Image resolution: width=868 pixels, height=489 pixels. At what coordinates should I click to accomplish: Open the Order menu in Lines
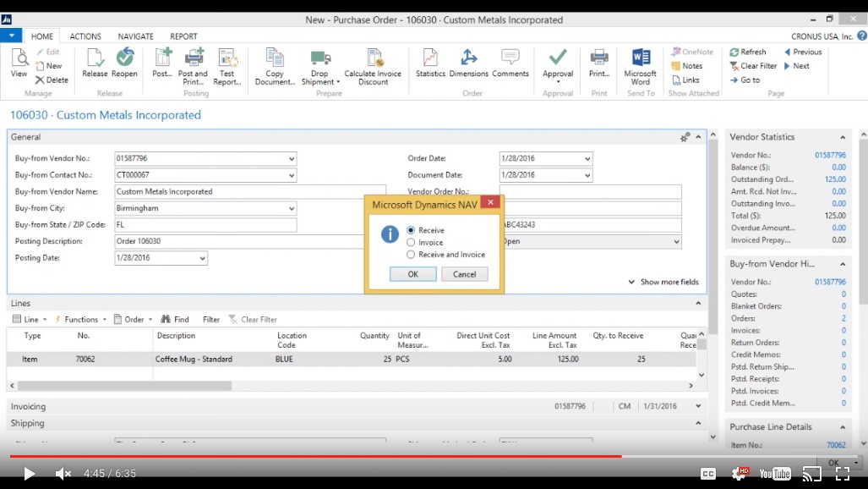point(134,319)
